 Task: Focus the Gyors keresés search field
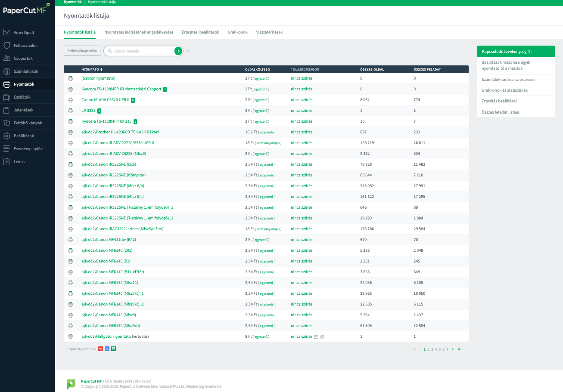143,51
